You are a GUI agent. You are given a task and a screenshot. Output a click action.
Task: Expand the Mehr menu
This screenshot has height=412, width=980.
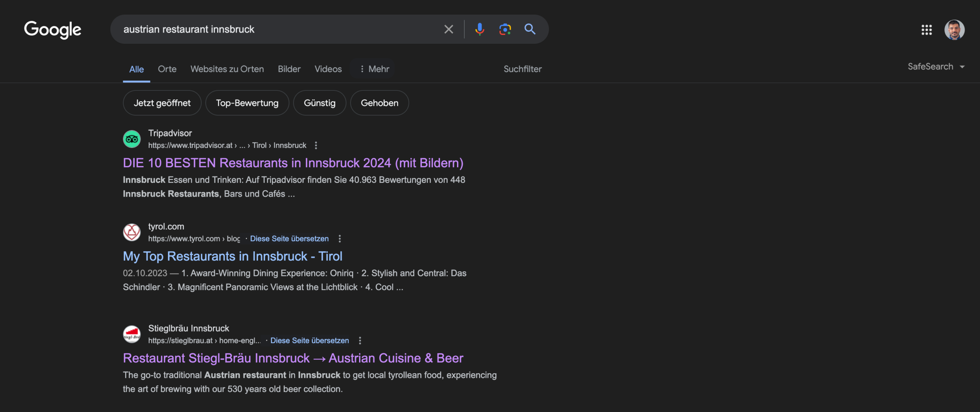coord(374,69)
